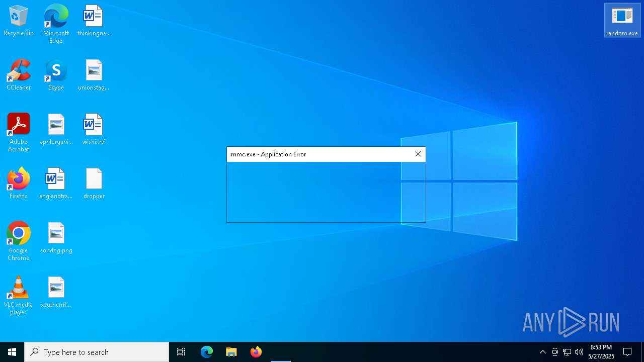Image resolution: width=644 pixels, height=362 pixels.
Task: Open the Action Center notifications icon
Action: [627, 352]
